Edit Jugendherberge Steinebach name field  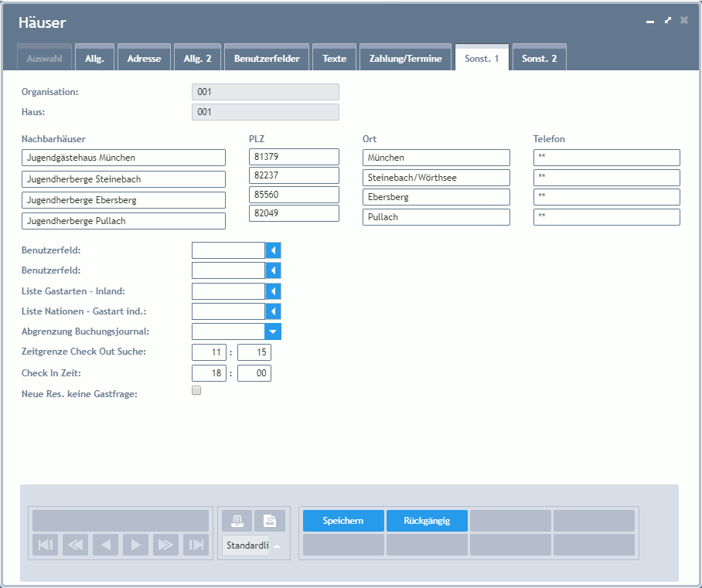[x=124, y=179]
